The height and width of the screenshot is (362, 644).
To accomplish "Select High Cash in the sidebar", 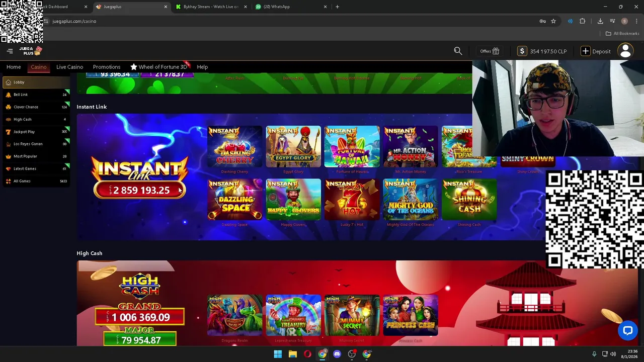I will (36, 119).
